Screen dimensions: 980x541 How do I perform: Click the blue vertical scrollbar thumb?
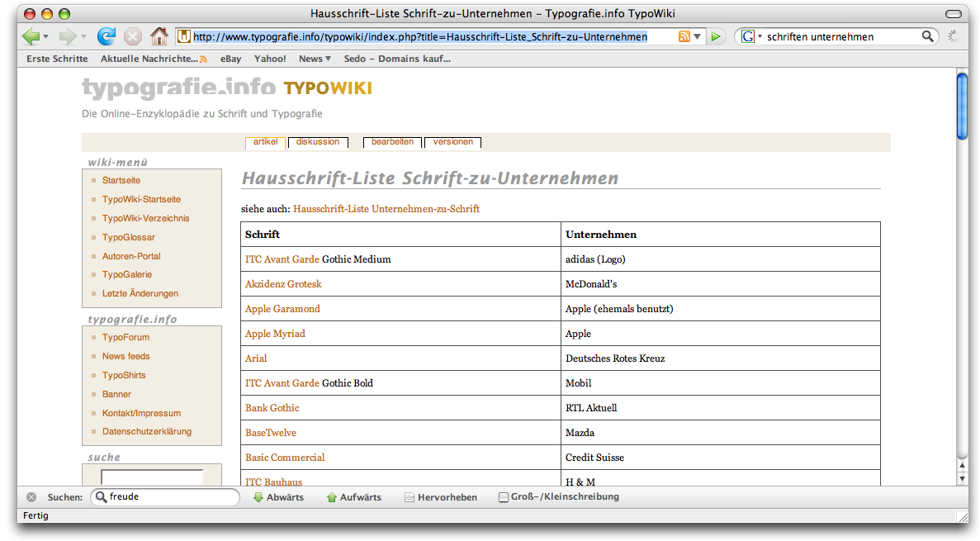coord(962,107)
